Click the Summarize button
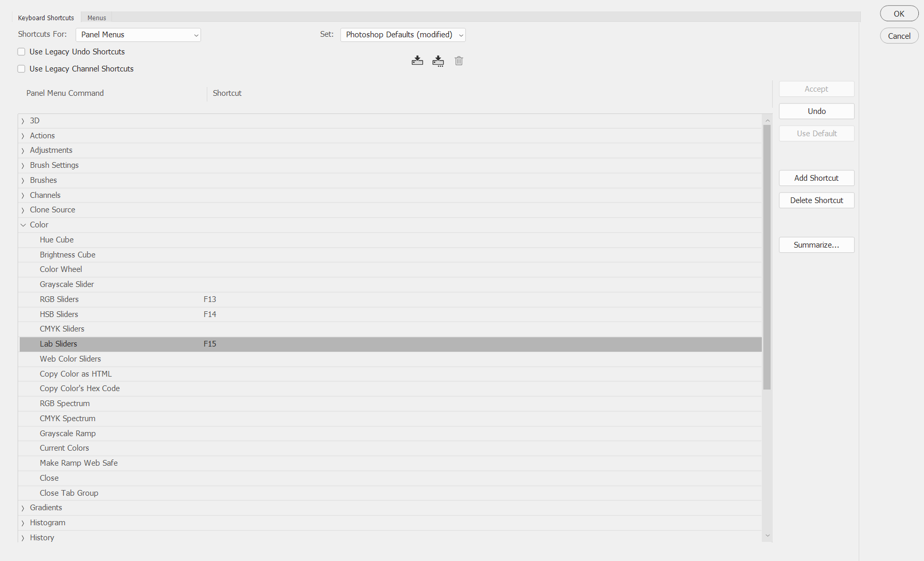Screen dimensions: 924x561 tap(817, 245)
